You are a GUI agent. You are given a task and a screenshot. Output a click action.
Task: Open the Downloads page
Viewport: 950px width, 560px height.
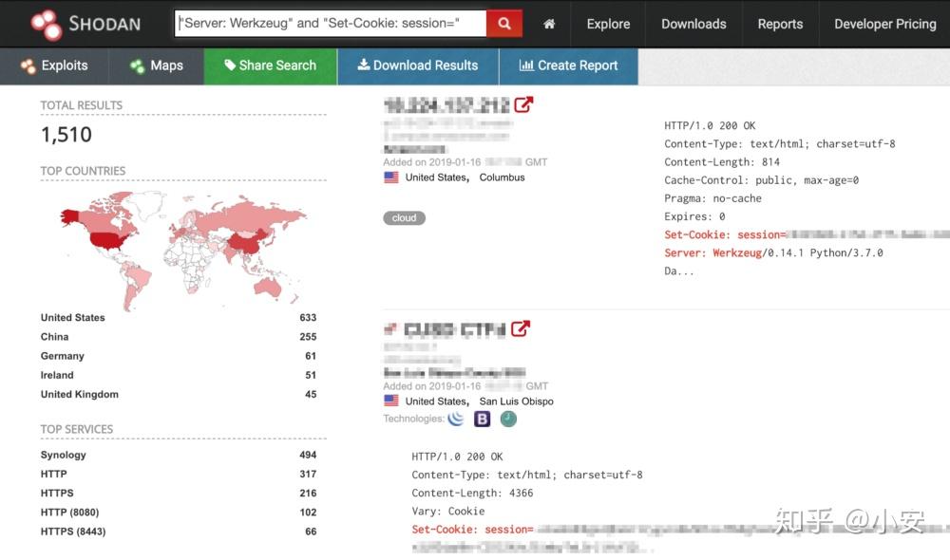pyautogui.click(x=693, y=24)
